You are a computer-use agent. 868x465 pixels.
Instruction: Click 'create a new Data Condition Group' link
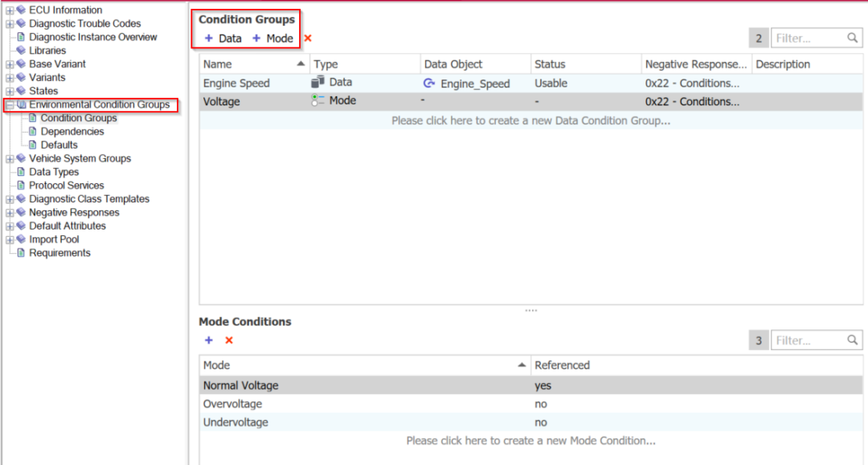pyautogui.click(x=531, y=120)
